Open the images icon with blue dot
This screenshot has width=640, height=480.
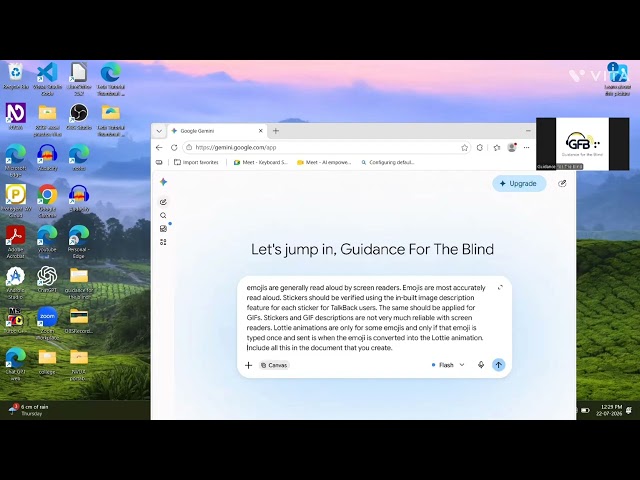(163, 229)
